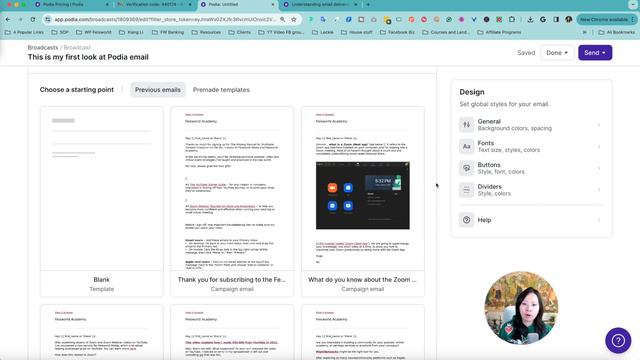Click the General design settings icon

pyautogui.click(x=467, y=124)
